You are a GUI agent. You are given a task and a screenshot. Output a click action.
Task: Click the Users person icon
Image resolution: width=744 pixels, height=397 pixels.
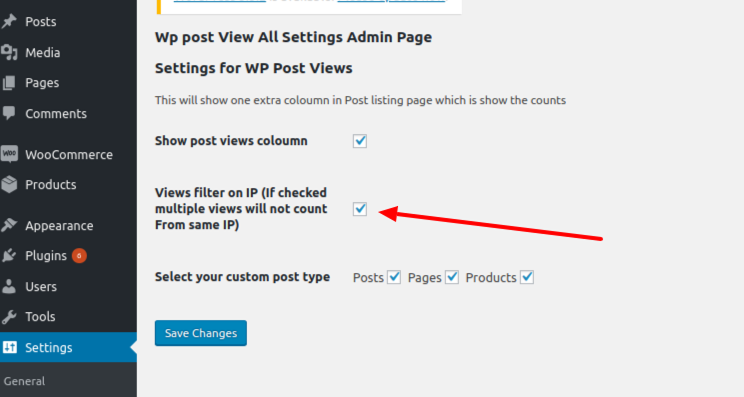[9, 286]
